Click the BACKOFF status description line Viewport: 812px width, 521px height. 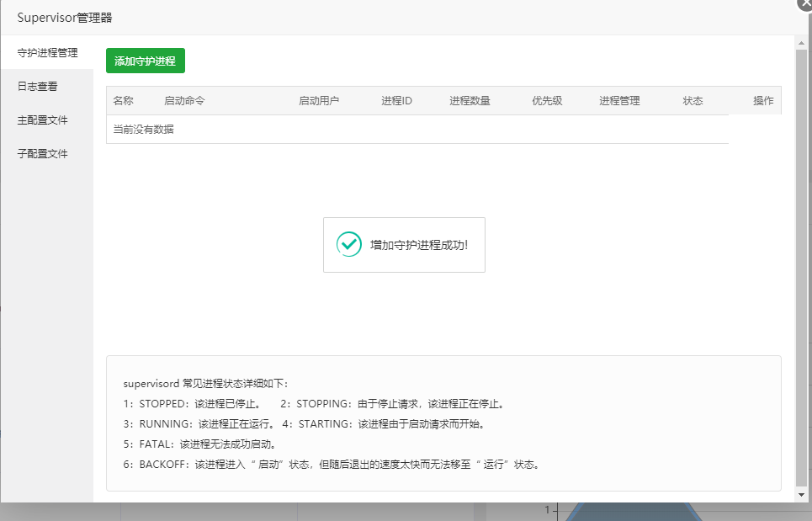pyautogui.click(x=332, y=464)
